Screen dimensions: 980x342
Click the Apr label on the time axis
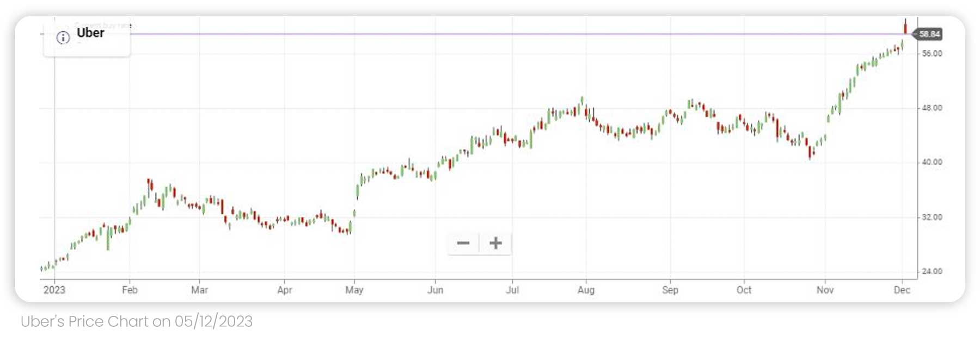coord(284,290)
